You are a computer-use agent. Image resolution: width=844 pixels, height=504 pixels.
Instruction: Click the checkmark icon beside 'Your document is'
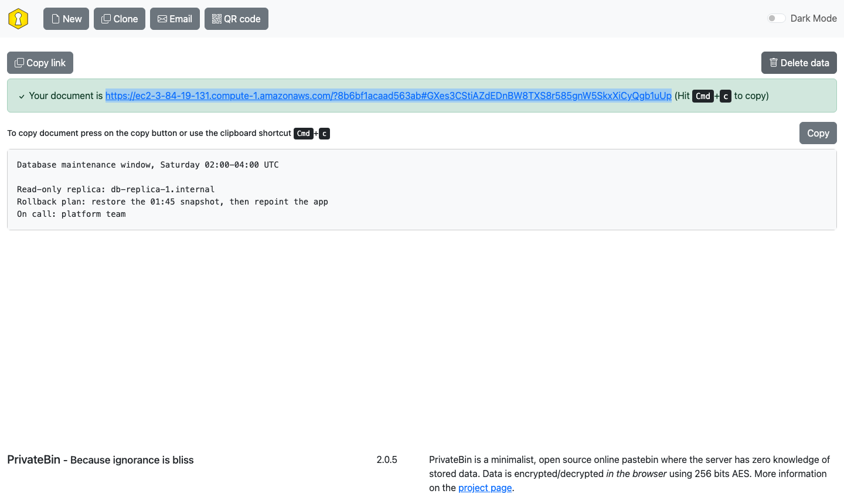[22, 96]
